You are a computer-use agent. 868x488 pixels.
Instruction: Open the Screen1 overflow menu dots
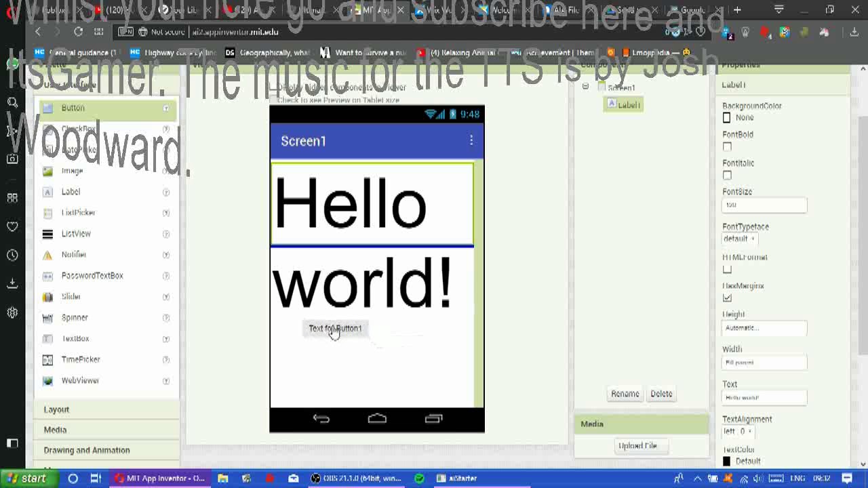pos(471,140)
